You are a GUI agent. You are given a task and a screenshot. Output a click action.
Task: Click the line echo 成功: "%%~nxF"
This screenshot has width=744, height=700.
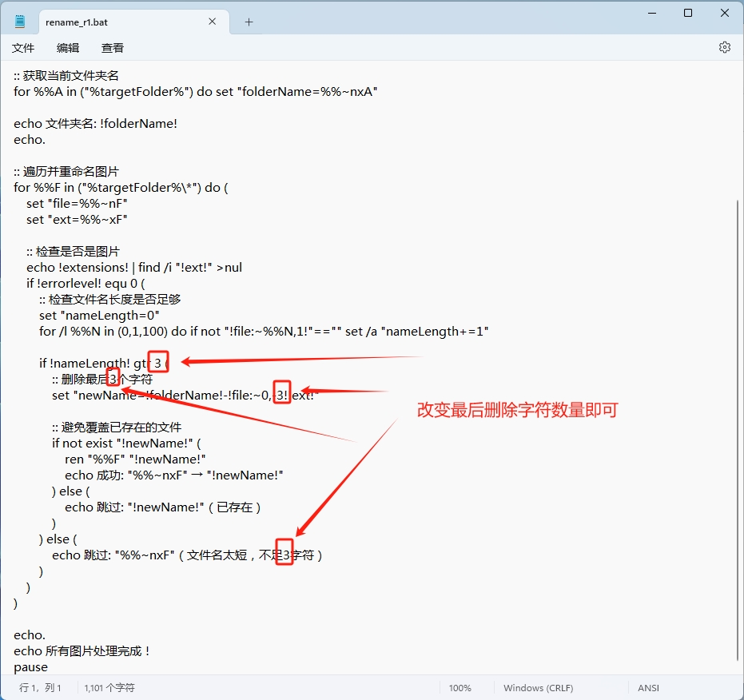tap(174, 475)
